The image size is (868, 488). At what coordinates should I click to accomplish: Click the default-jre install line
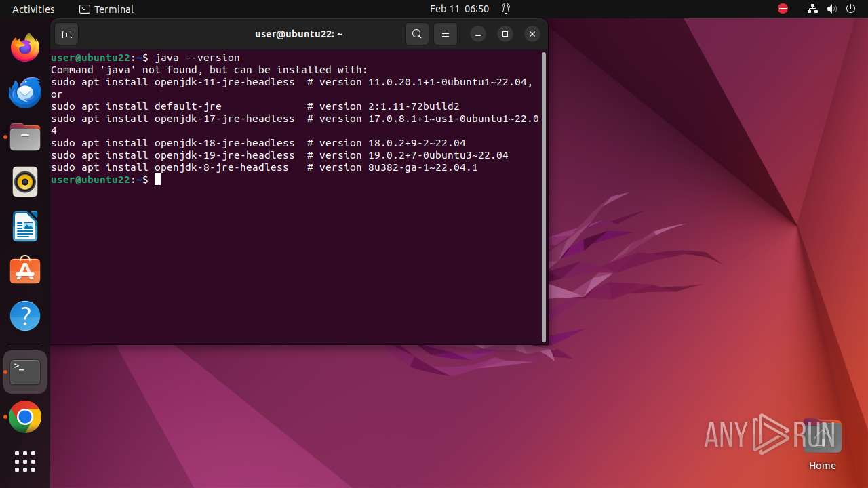point(255,106)
